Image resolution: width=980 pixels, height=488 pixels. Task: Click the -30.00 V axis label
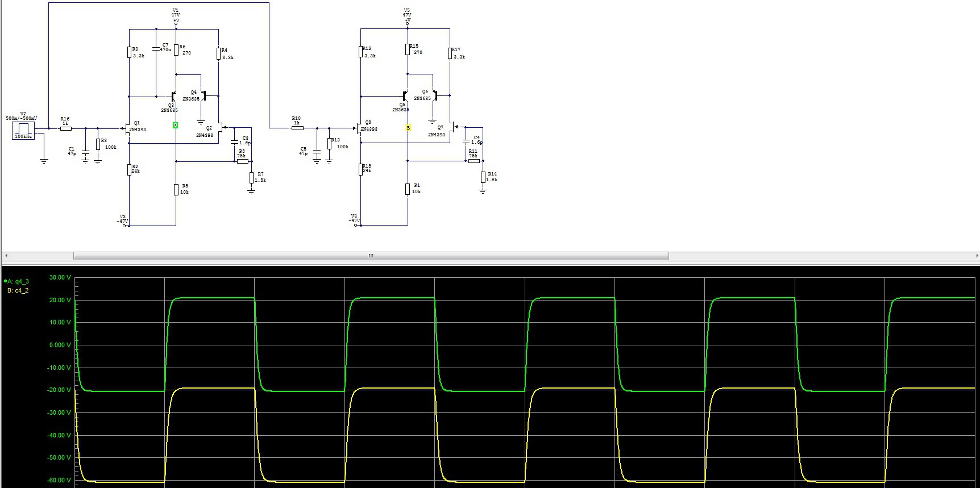click(x=59, y=412)
